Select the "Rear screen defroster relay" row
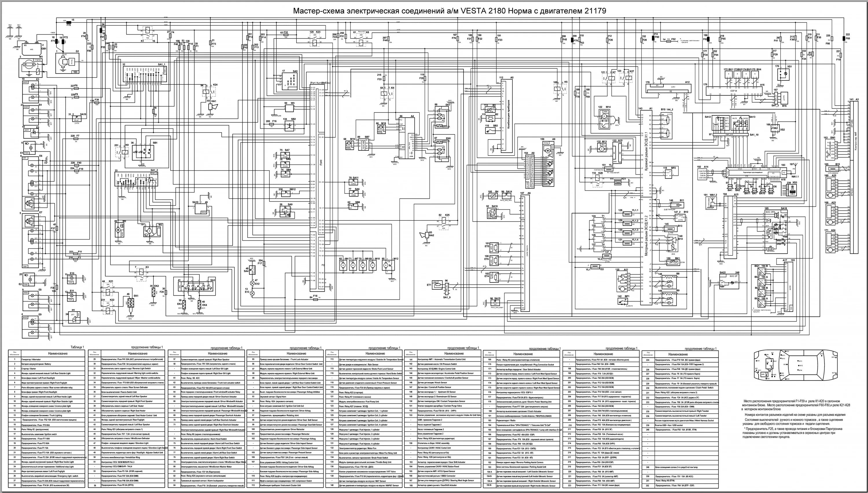The height and width of the screenshot is (493, 868). pyautogui.click(x=47, y=387)
